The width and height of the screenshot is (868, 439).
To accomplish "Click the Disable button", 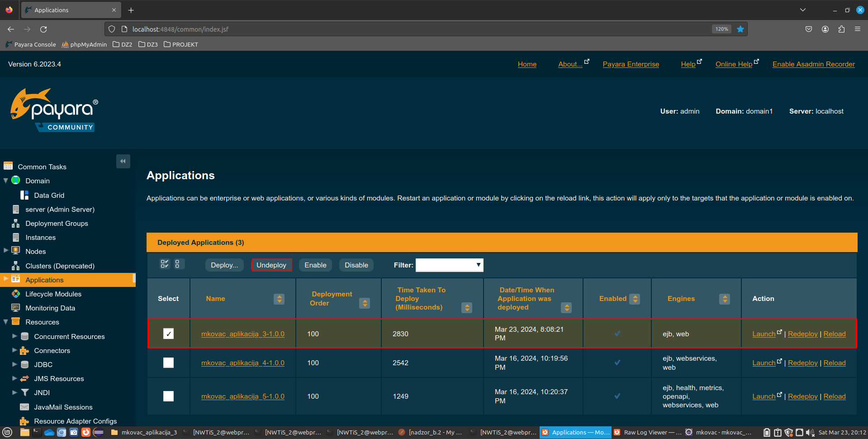I will pyautogui.click(x=356, y=265).
